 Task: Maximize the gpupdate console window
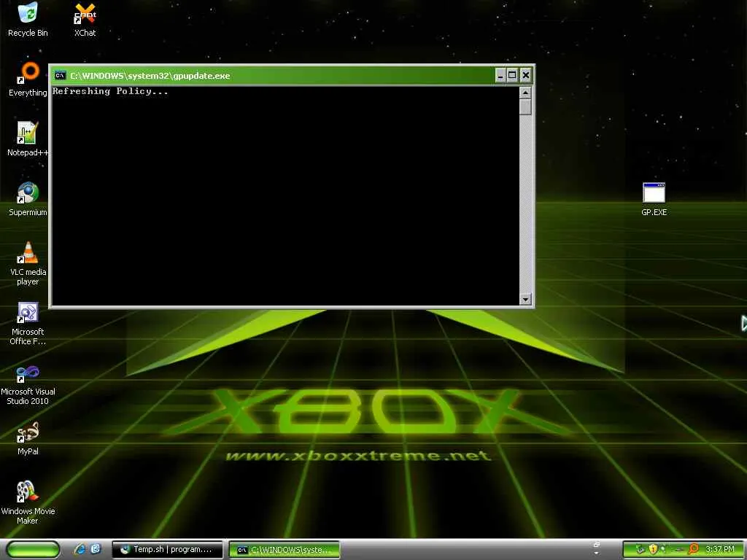(x=513, y=75)
